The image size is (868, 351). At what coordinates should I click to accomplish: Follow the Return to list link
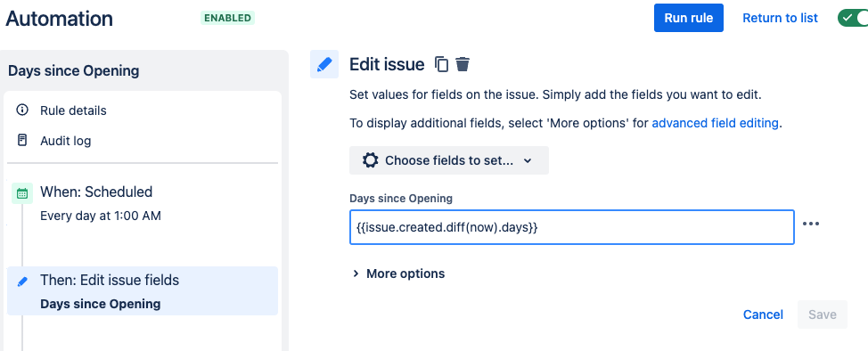(780, 18)
